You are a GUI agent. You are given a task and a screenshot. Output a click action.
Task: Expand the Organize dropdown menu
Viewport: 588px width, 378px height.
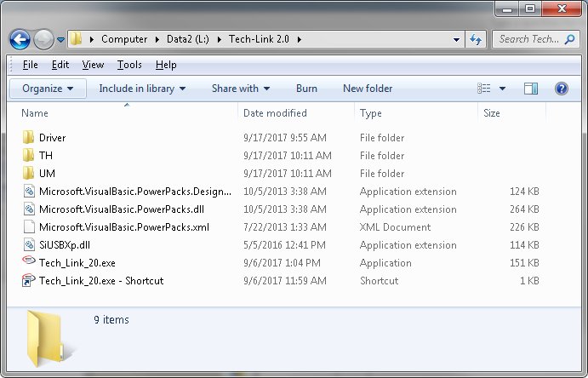(x=48, y=89)
